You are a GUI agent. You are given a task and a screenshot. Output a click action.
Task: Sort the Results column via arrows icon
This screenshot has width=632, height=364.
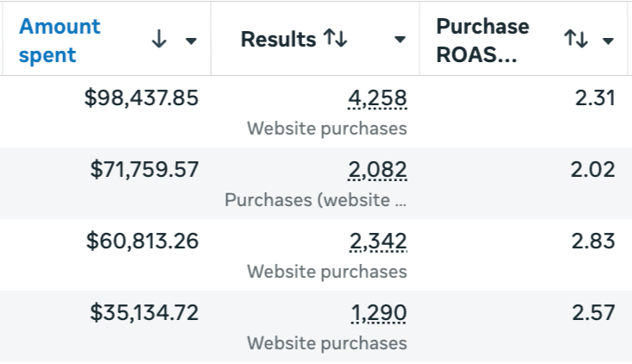pyautogui.click(x=335, y=39)
